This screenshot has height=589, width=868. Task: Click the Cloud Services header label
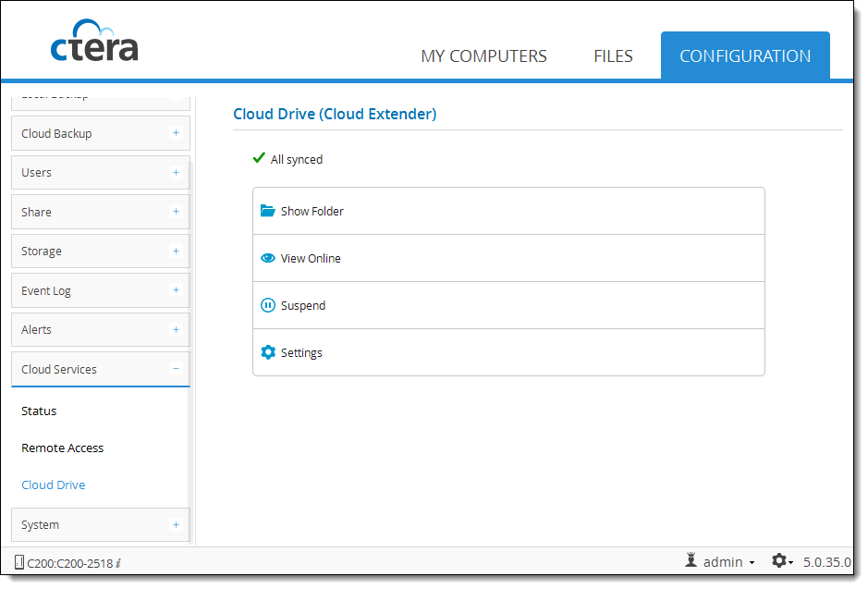[58, 369]
